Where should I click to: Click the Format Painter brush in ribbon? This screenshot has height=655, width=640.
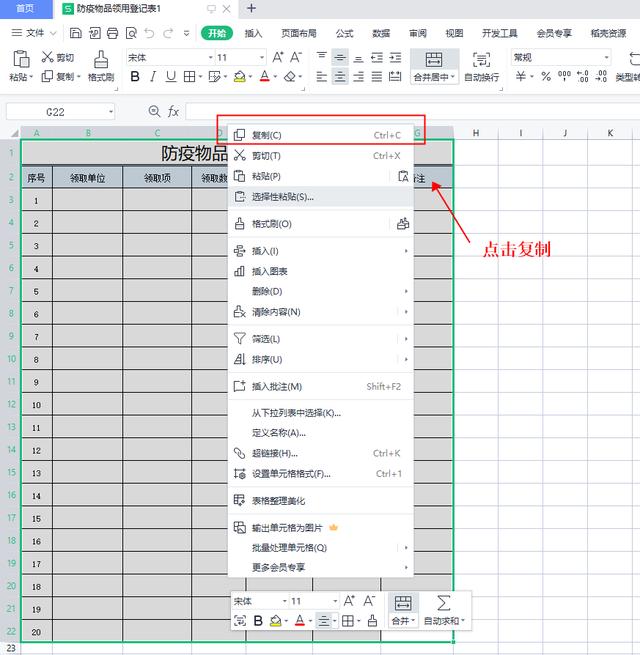coord(101,59)
